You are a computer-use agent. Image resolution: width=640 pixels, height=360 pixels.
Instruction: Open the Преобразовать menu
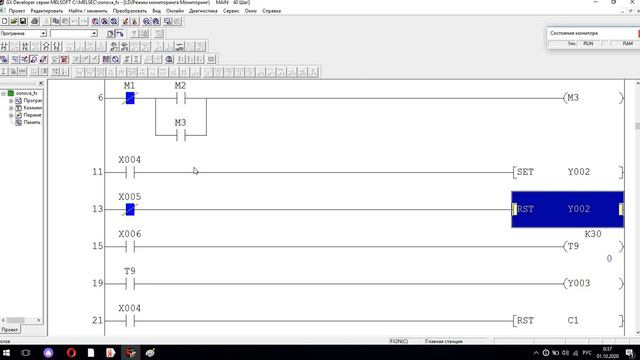click(130, 11)
